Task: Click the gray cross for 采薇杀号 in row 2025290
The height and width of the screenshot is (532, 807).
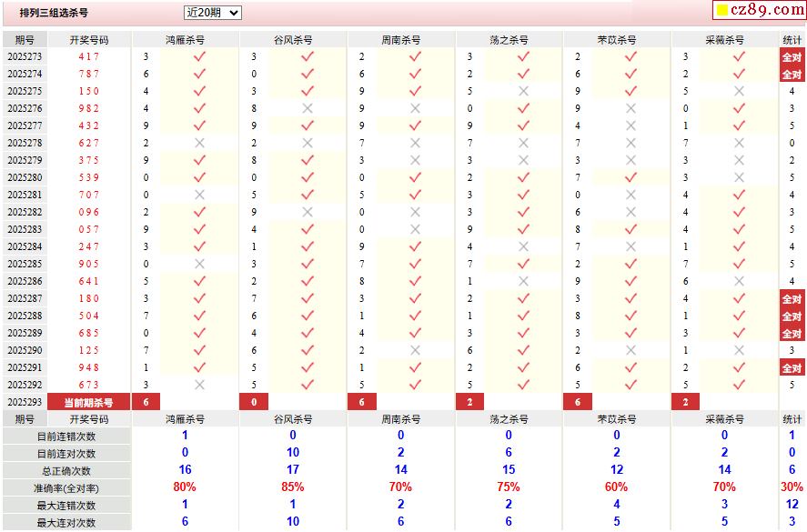Action: click(x=739, y=350)
